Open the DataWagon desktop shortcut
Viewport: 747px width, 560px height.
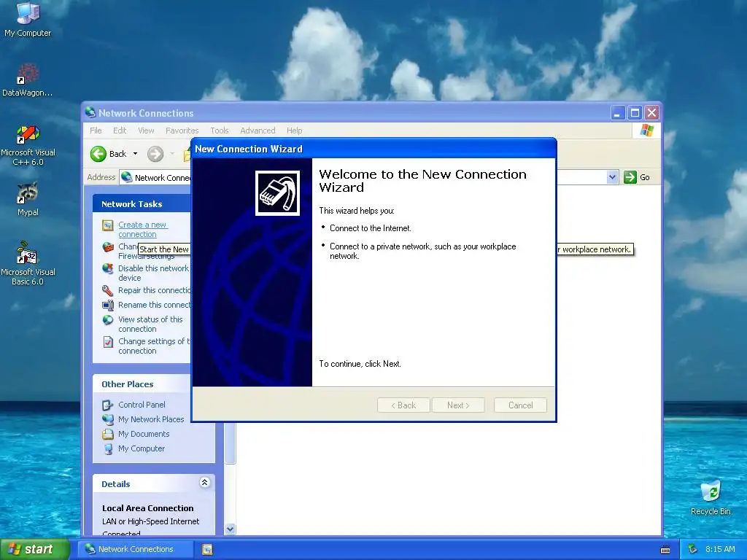[28, 80]
